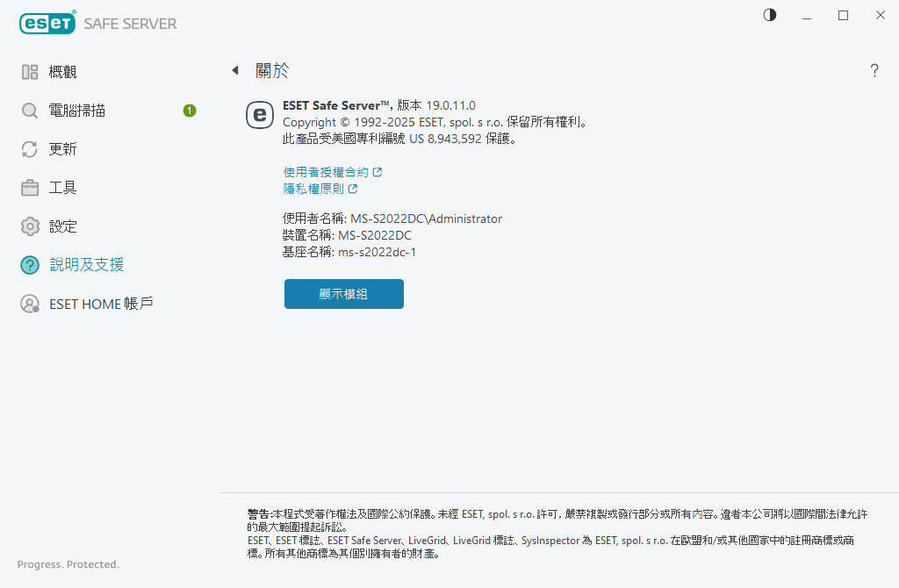Click external-link icon next to 使用者授權合約
Screen dimensions: 899x588
[x=377, y=172]
